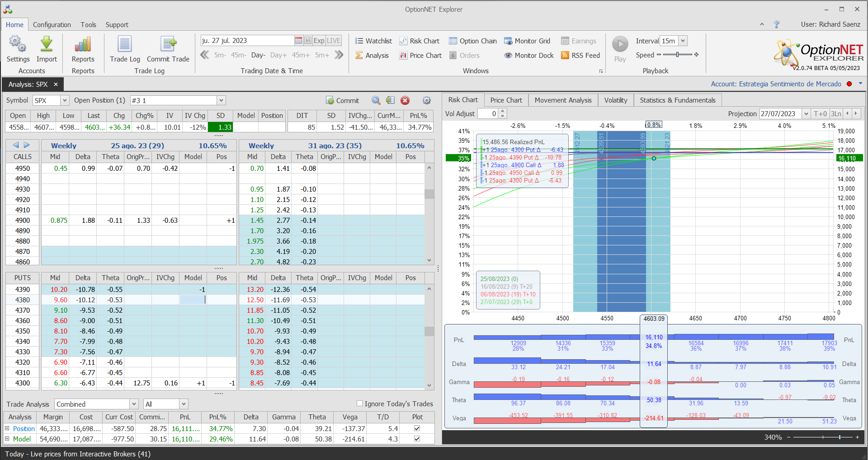Open the Symbol SPX dropdown
This screenshot has height=460, width=868.
coord(65,100)
